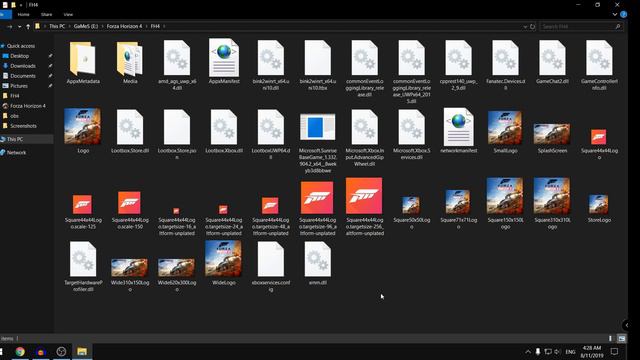Open Desktop in sidebar
This screenshot has width=640, height=360.
(x=19, y=56)
